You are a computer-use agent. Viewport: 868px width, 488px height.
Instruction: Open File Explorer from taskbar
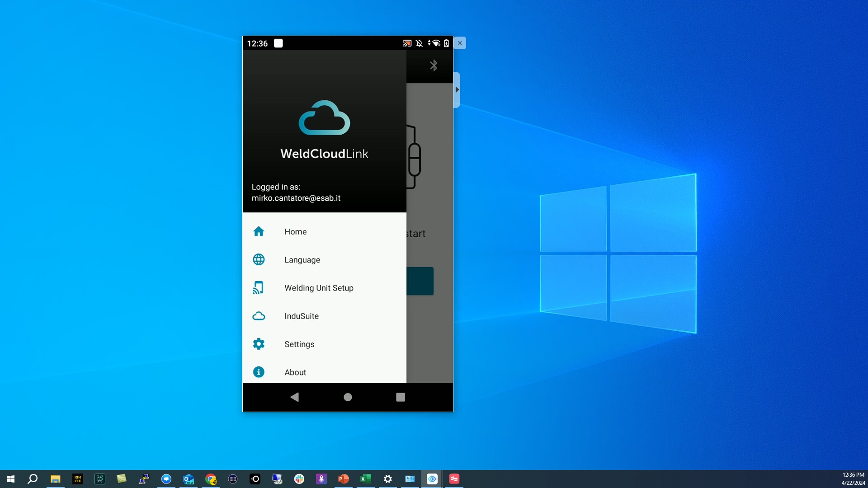click(x=55, y=479)
